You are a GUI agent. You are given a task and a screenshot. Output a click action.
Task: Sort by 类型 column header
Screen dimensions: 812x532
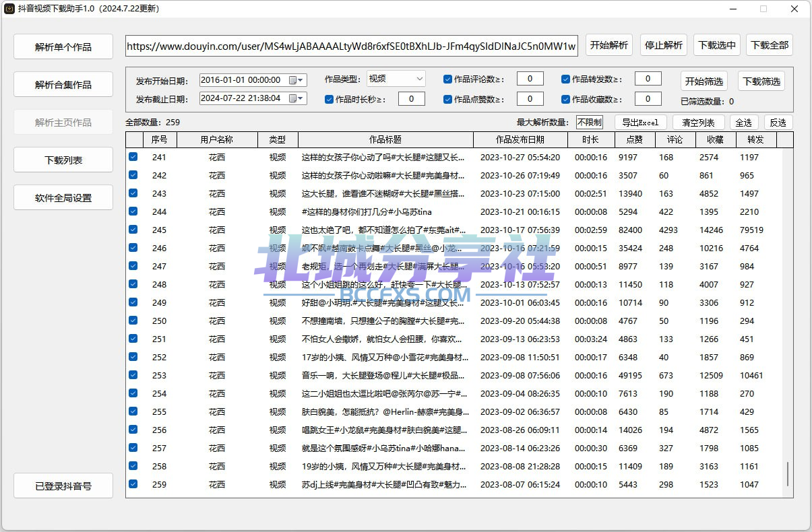(278, 139)
